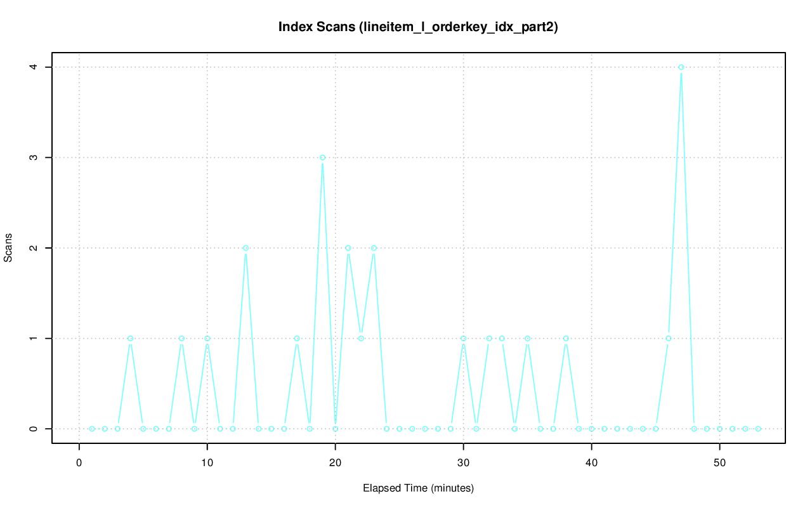Select the first 1-scan point at minute 4

point(130,338)
